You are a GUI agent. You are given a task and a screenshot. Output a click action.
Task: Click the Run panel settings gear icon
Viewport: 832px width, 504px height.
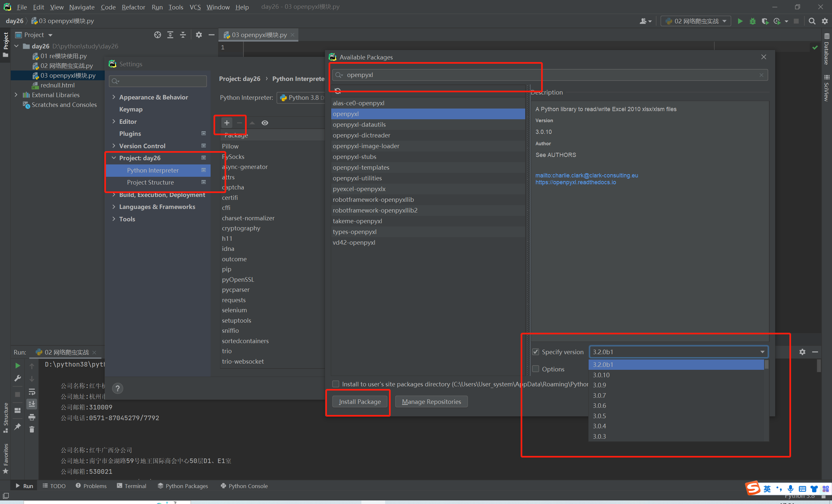click(x=802, y=352)
